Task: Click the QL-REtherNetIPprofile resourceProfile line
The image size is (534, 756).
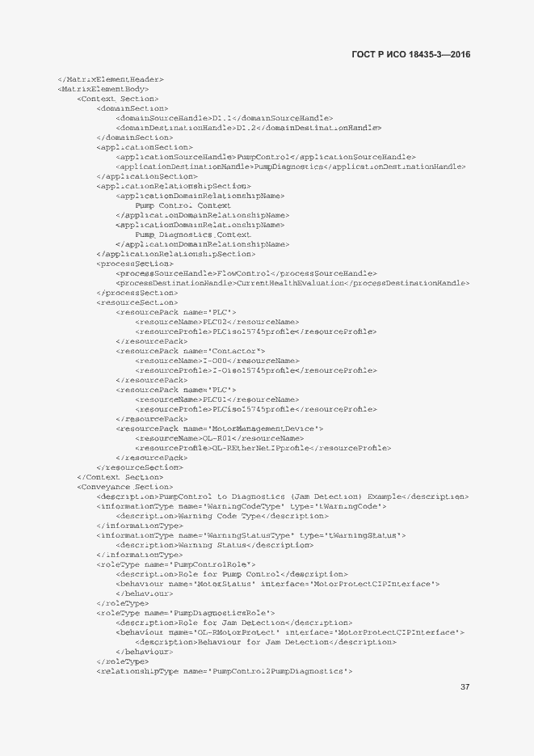Action: tap(263, 448)
